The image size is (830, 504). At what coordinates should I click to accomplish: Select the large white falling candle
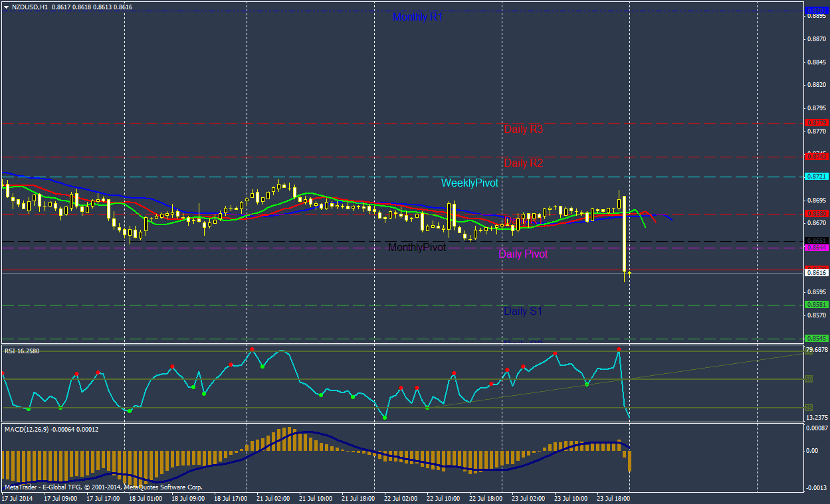coord(625,233)
